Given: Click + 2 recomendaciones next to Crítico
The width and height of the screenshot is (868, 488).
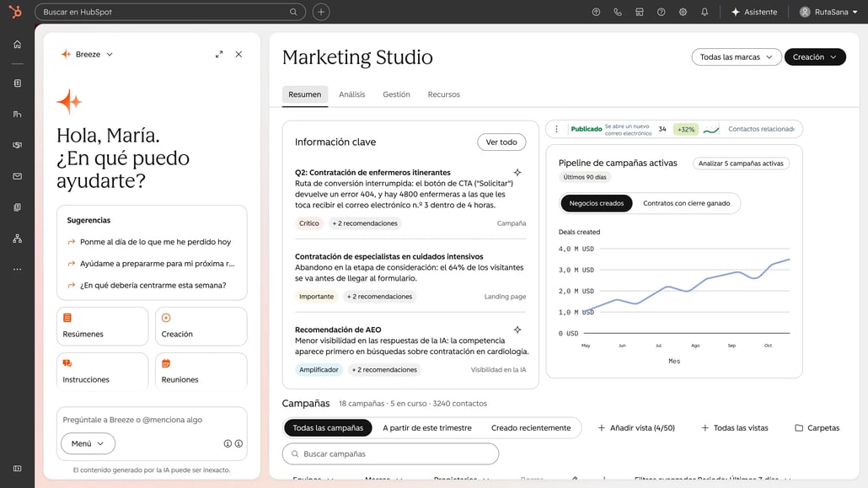Looking at the screenshot, I should coord(365,223).
